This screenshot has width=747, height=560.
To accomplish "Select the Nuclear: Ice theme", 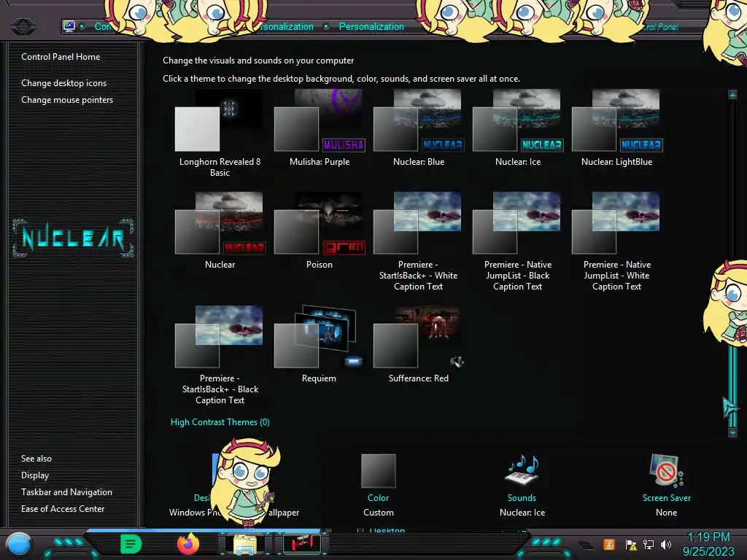I will tap(518, 128).
